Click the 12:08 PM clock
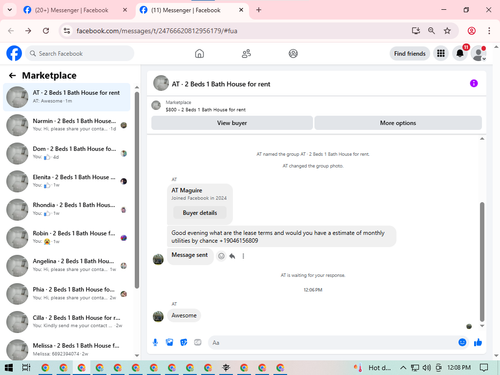Screen dimensions: 500x375 click(x=459, y=367)
